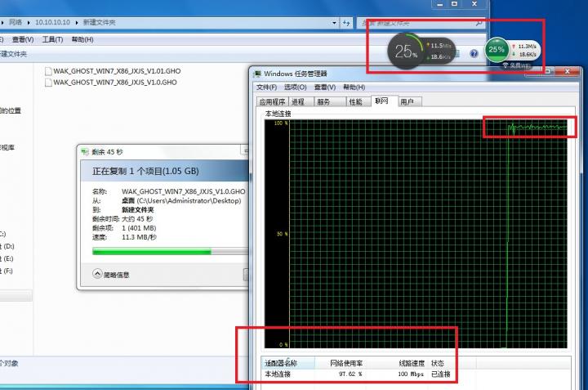Click the 已连接 status cell

[441, 374]
